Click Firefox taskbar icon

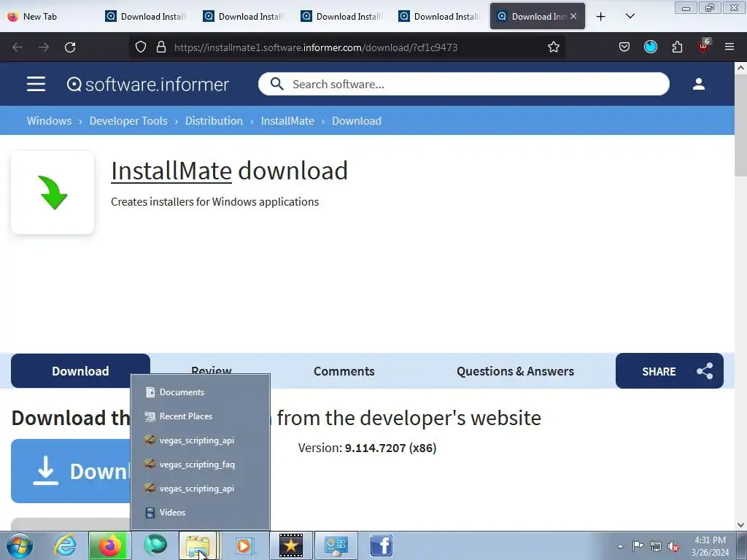point(108,545)
